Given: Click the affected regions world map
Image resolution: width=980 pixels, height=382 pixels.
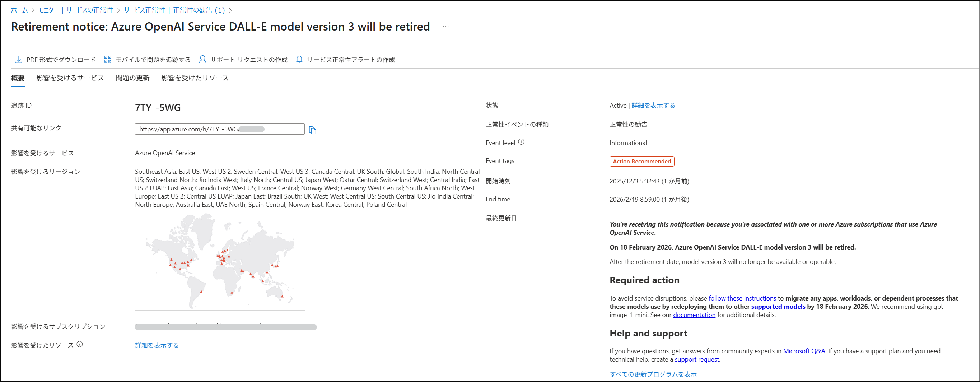Looking at the screenshot, I should click(x=220, y=262).
